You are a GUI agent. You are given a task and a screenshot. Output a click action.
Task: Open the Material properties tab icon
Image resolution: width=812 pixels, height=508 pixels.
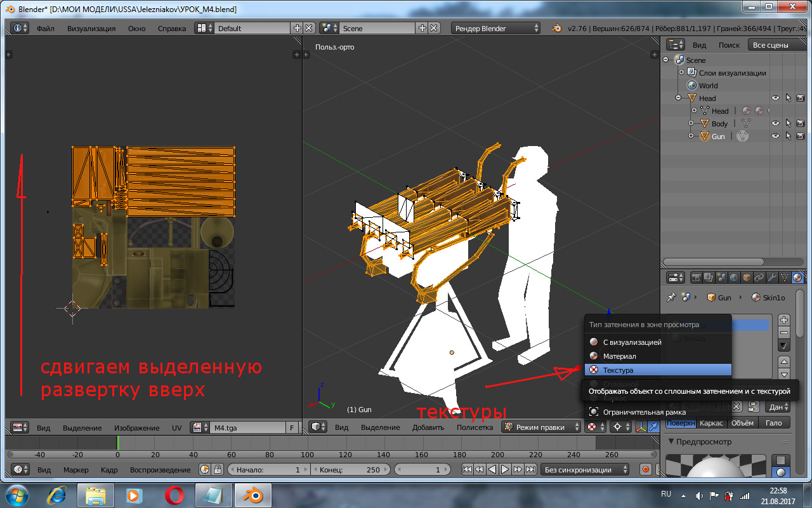pos(796,277)
